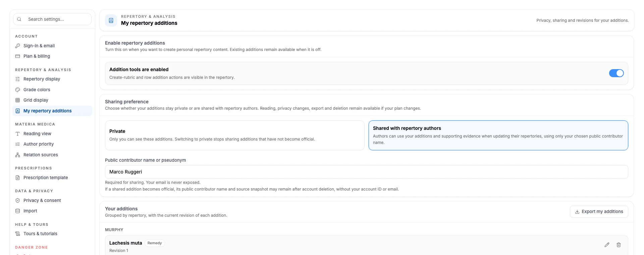Click the network icon beside Relation sources

click(x=18, y=155)
